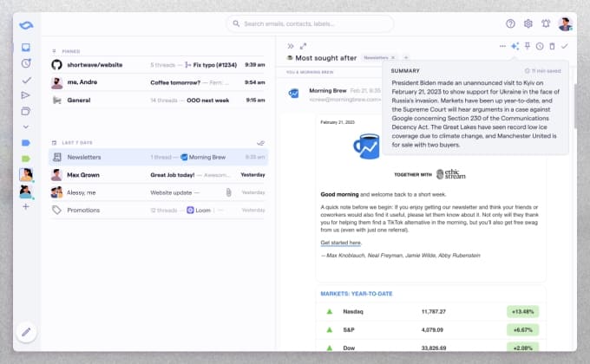Image resolution: width=590 pixels, height=364 pixels.
Task: Click the attachment paperclip icon on Website update
Action: 228,192
